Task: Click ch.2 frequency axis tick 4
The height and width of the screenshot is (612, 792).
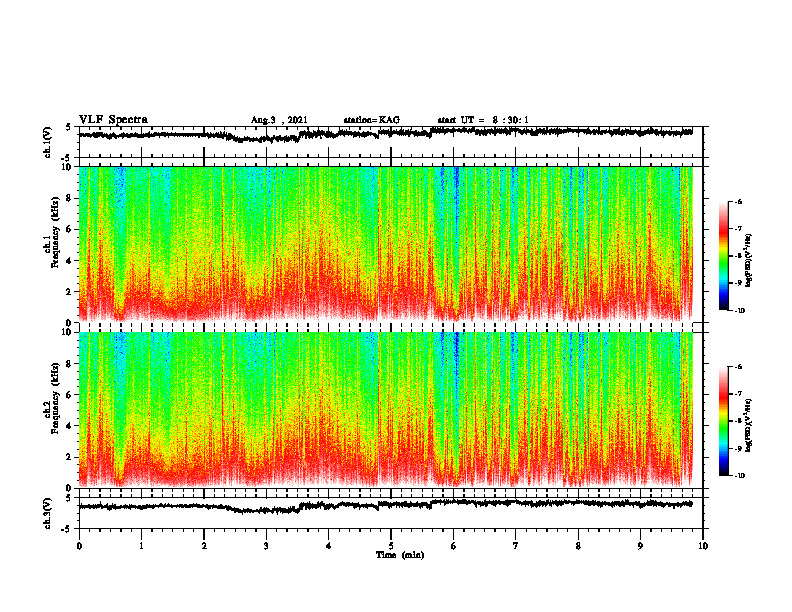Action: pos(70,426)
